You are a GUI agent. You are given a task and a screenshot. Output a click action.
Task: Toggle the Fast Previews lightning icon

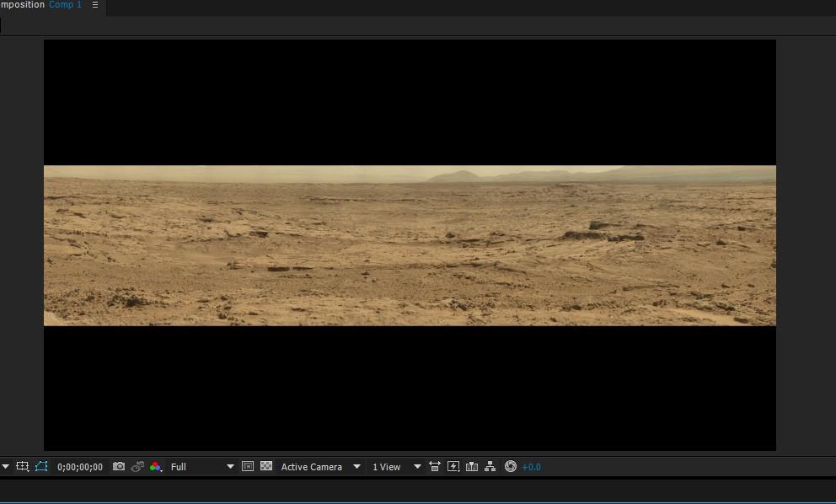click(453, 466)
